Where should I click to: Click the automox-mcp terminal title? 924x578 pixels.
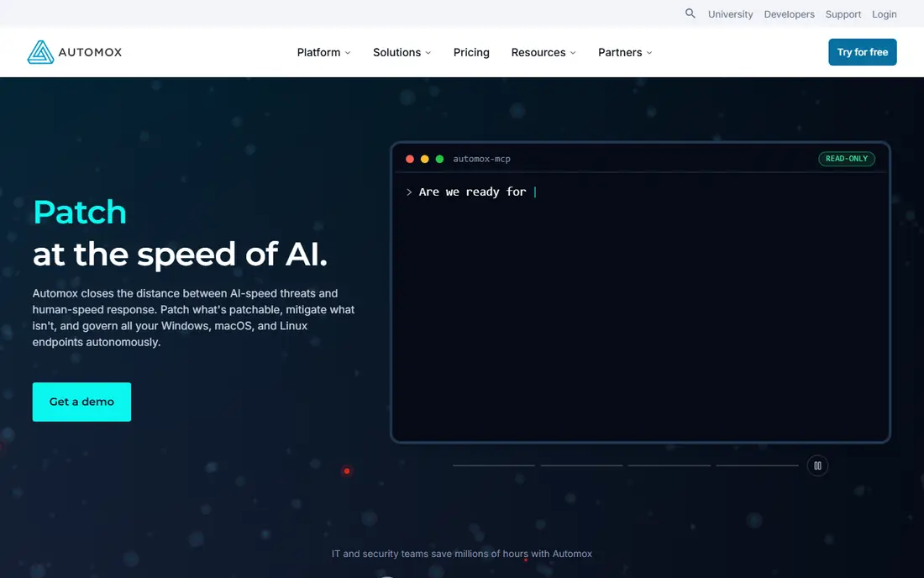[481, 159]
